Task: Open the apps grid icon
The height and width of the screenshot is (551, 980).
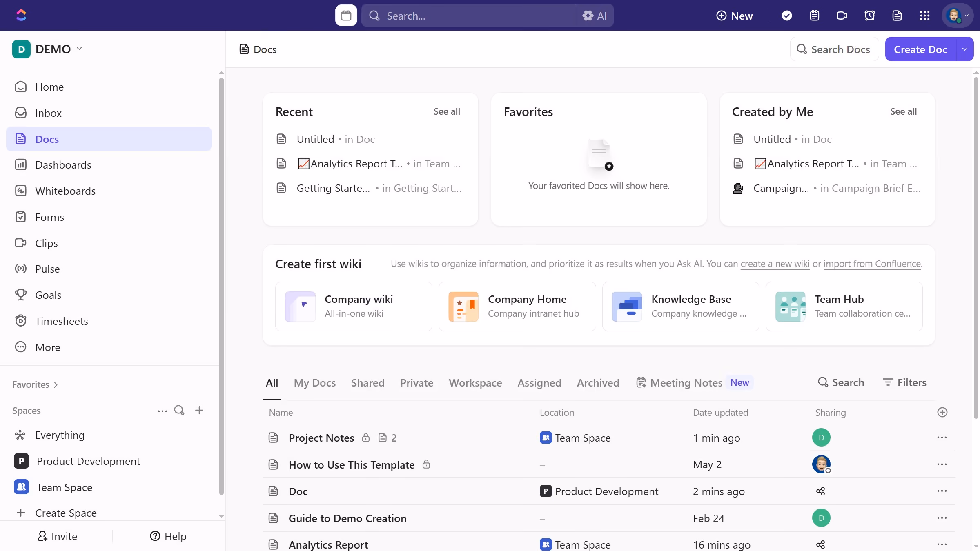Action: click(x=925, y=16)
